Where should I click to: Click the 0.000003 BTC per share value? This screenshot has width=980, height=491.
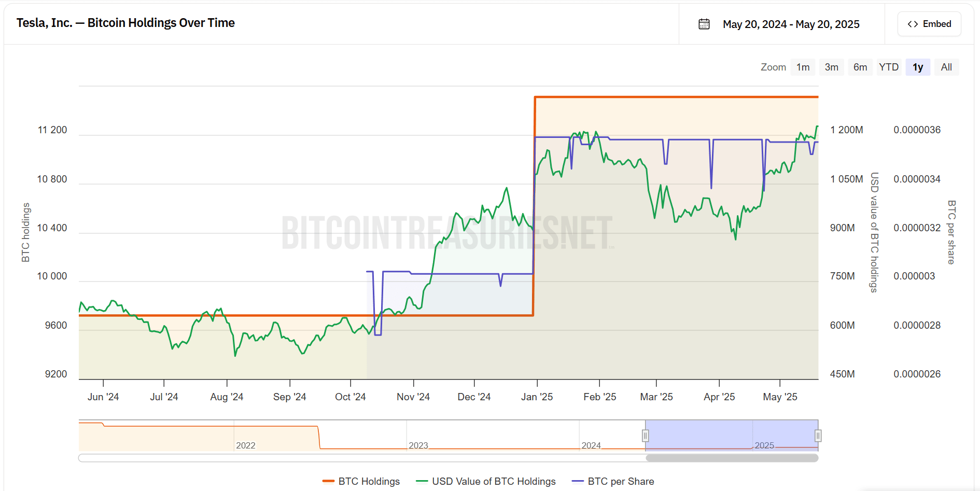coord(914,276)
